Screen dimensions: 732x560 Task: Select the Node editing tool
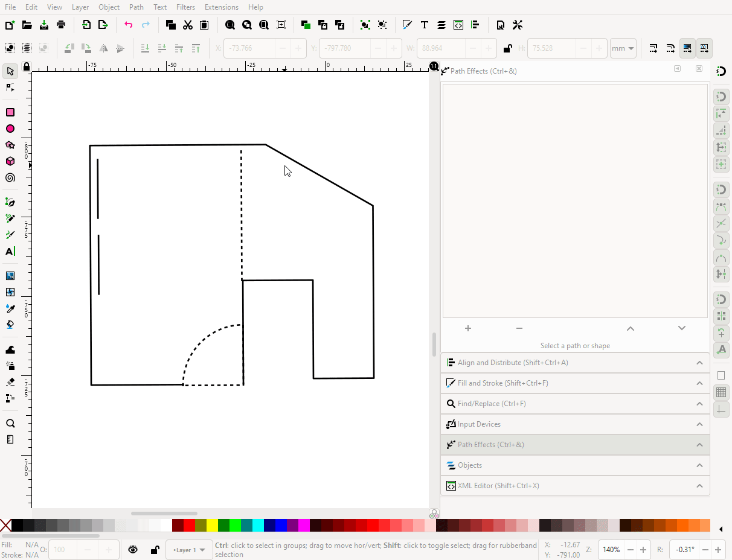point(10,87)
